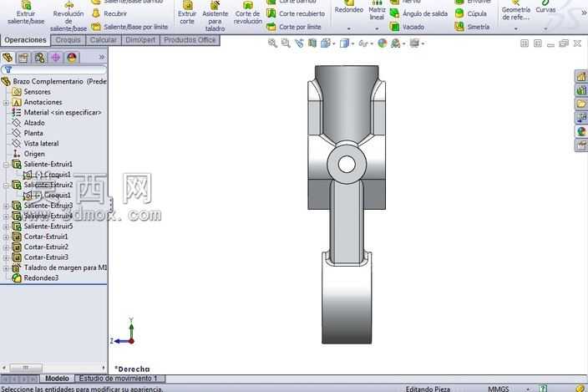The image size is (588, 392).
Task: Click the Previous view icon
Action: [299, 43]
